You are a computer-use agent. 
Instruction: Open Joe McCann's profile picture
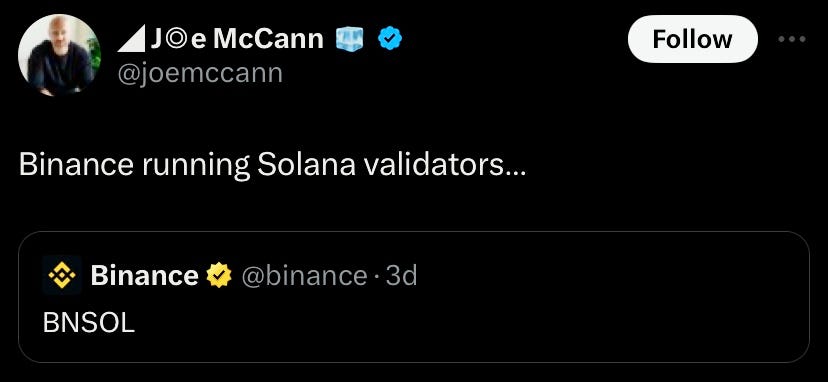[59, 55]
